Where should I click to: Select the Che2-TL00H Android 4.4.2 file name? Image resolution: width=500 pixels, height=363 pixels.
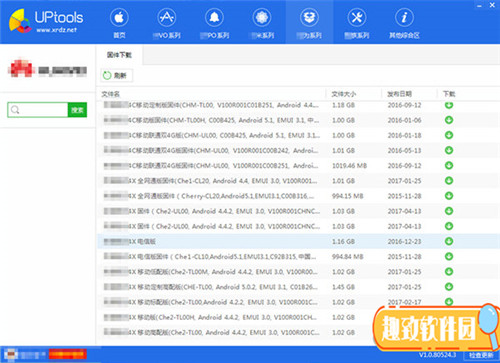point(210,317)
